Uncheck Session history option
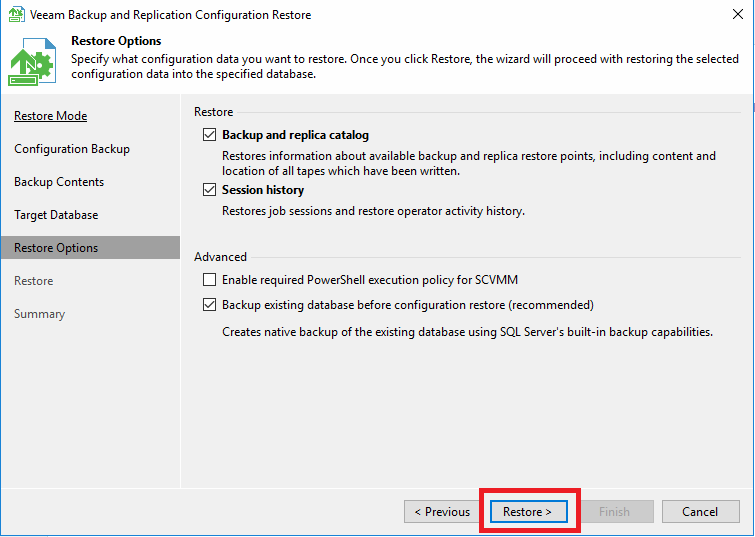Screen dimensions: 755x537 [x=209, y=190]
